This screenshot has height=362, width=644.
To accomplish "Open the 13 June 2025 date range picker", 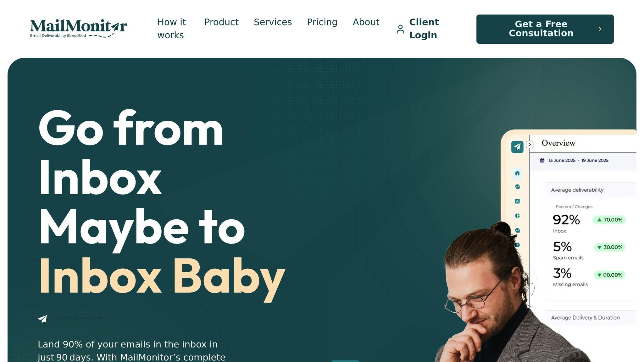I will [578, 160].
